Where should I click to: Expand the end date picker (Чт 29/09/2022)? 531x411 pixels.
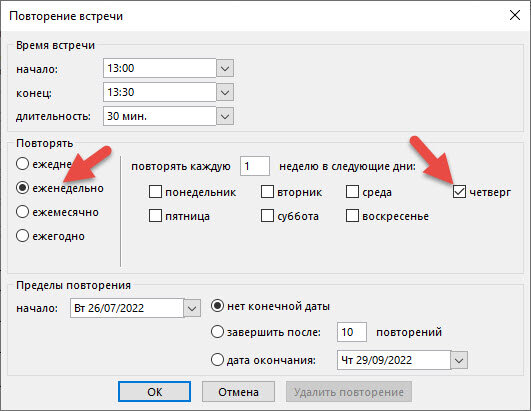[x=459, y=360]
